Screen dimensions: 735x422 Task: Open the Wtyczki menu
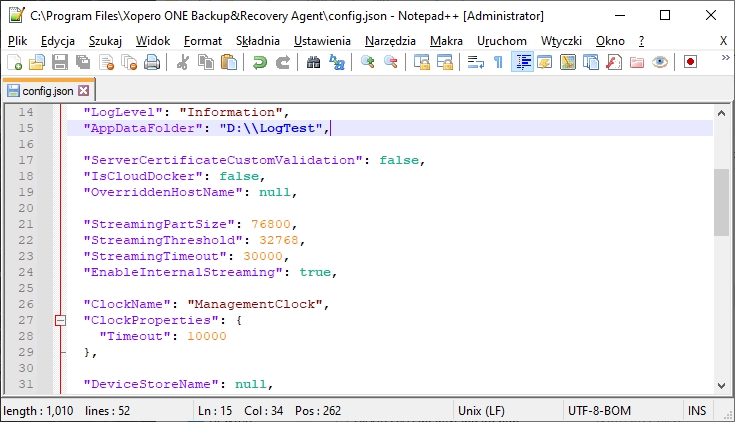[562, 40]
